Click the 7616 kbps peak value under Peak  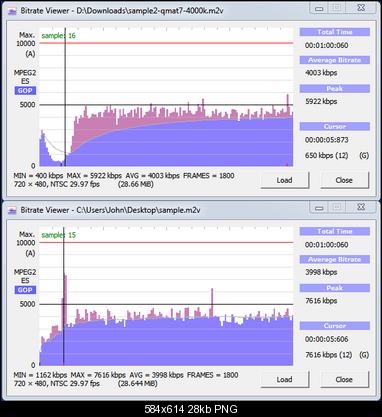point(321,301)
